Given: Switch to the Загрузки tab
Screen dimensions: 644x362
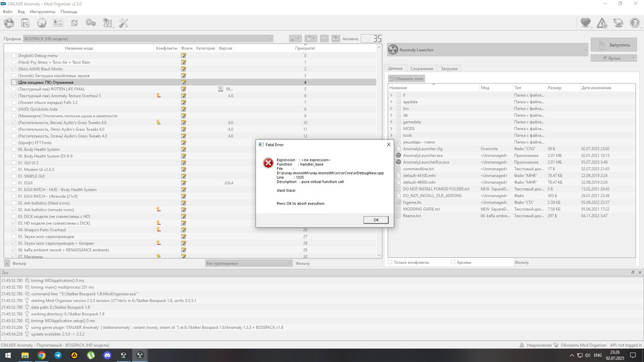Looking at the screenshot, I should pos(449,68).
